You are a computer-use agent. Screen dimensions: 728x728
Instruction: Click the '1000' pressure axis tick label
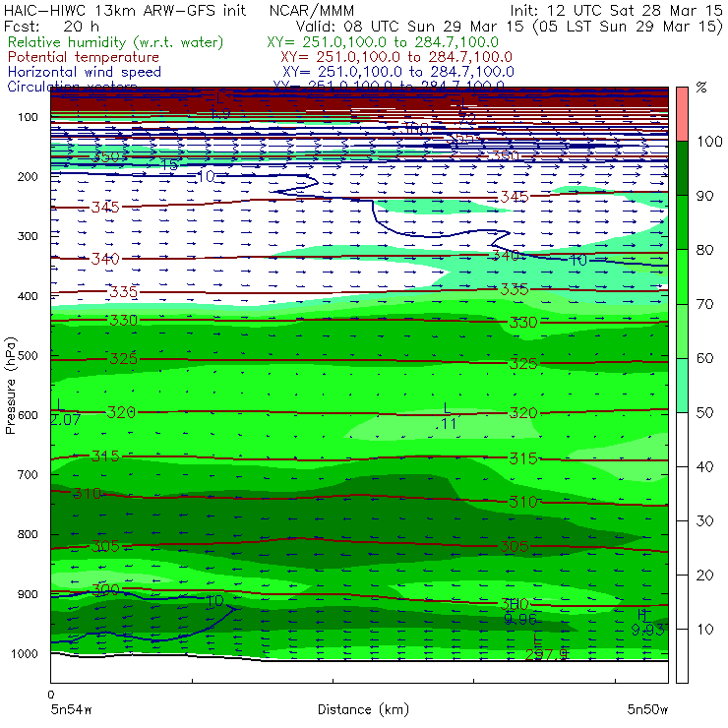pos(25,653)
